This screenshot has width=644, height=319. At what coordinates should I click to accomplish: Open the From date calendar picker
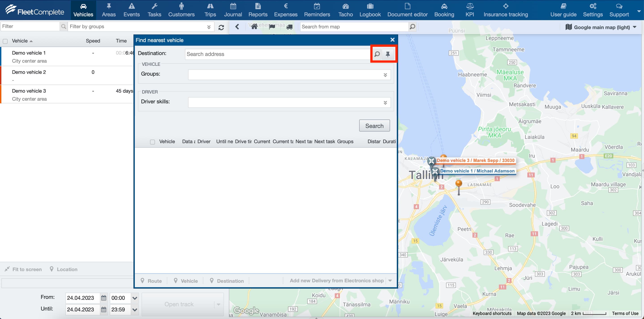(103, 298)
